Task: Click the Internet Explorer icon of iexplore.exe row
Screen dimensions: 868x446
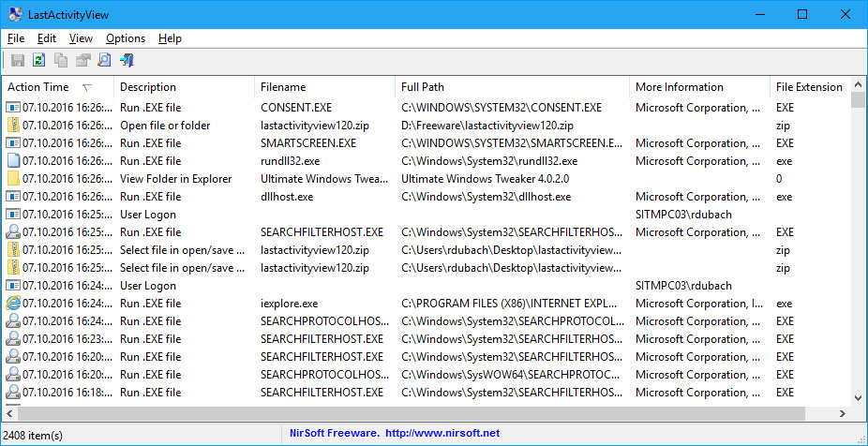Action: [x=13, y=304]
